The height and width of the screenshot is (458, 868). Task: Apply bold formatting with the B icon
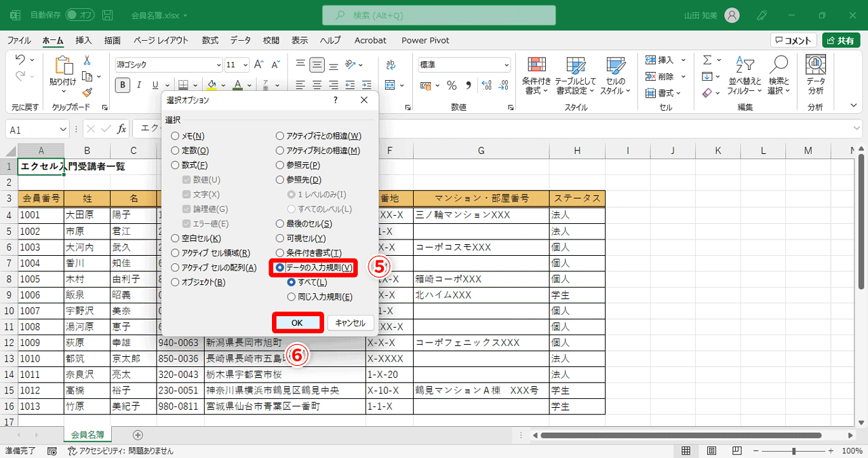122,85
